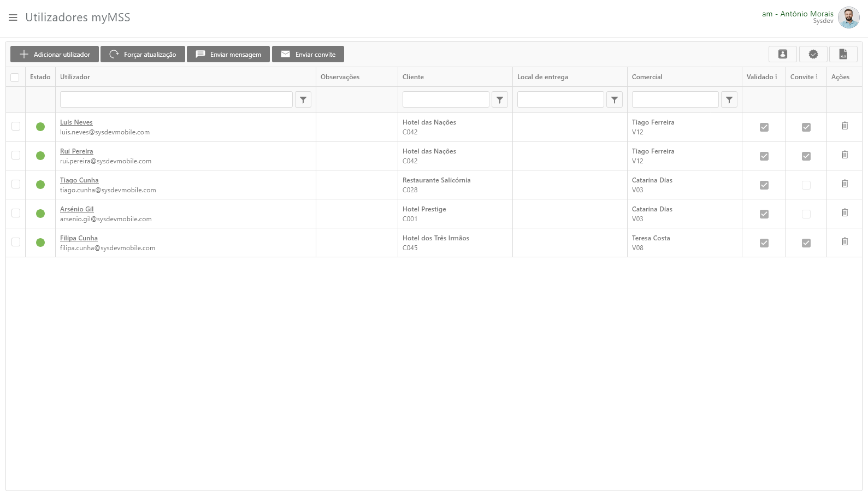
Task: Open the Comercial column filter options
Action: point(729,100)
